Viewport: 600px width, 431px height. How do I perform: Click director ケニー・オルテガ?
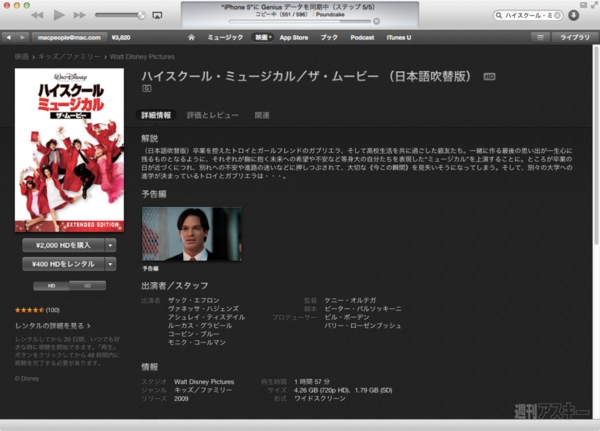tap(350, 300)
